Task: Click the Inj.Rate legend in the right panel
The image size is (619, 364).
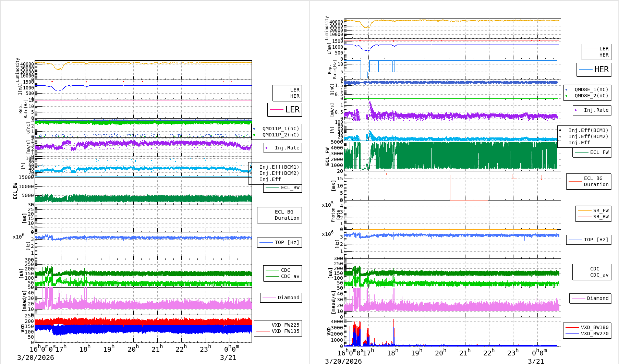Action: pyautogui.click(x=596, y=110)
